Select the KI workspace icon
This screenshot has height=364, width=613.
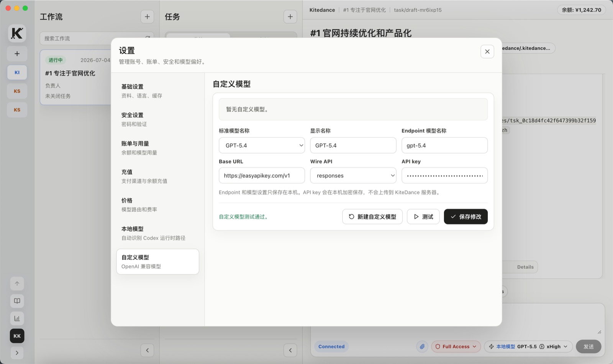[x=17, y=72]
